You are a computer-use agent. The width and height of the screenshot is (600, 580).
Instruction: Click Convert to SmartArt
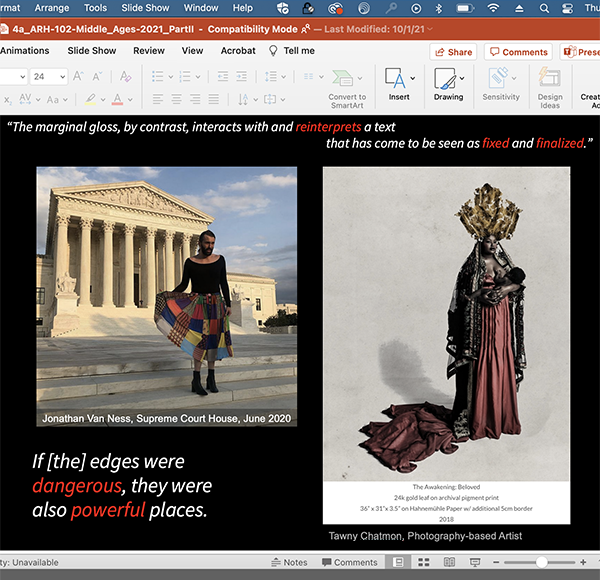[x=347, y=90]
